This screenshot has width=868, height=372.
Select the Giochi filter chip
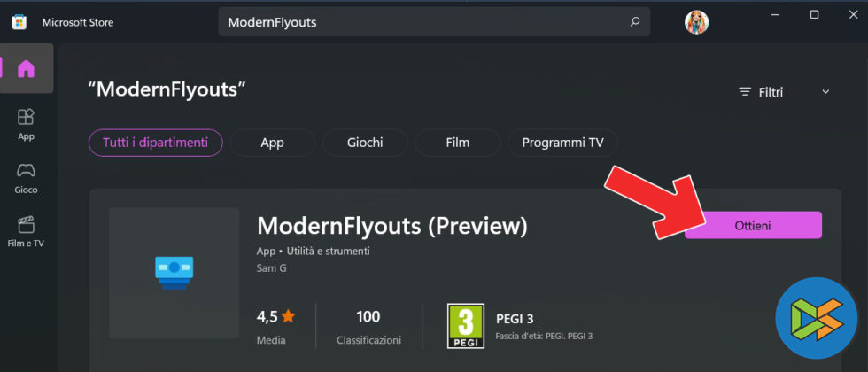[365, 143]
